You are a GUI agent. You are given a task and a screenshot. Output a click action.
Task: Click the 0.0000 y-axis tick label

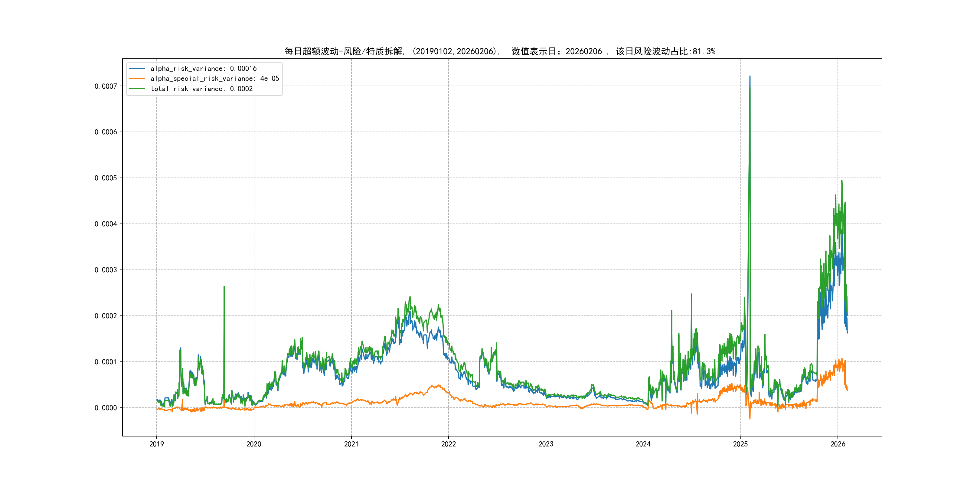pyautogui.click(x=106, y=408)
